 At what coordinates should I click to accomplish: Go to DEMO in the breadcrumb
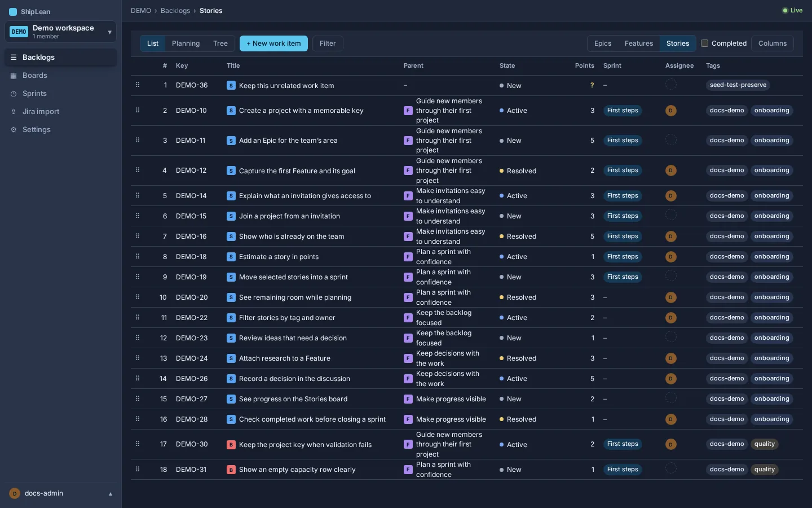click(x=141, y=11)
